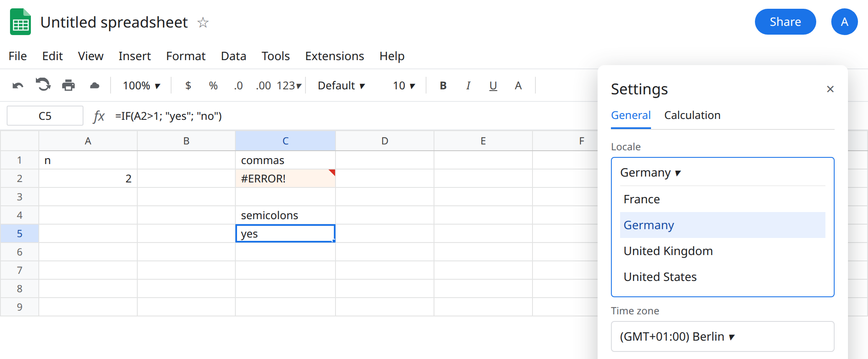The height and width of the screenshot is (359, 868).
Task: Star the Untitled spreadsheet
Action: 203,22
